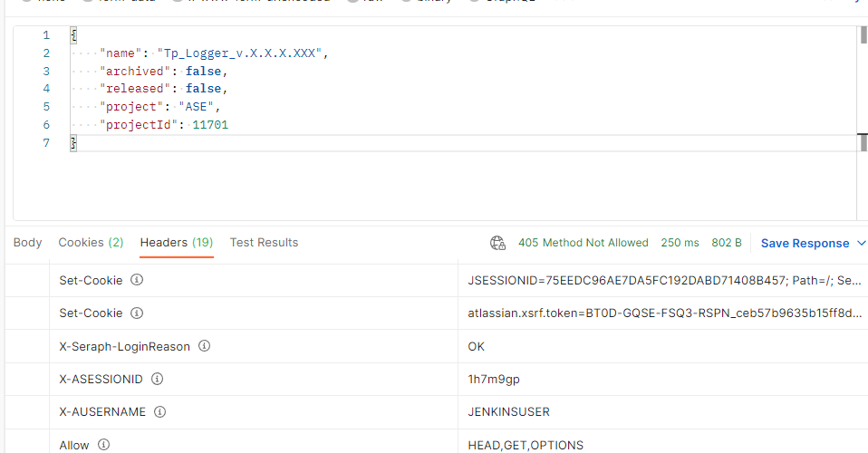Show info for X-Seraph-LoginReason header

pyautogui.click(x=204, y=346)
